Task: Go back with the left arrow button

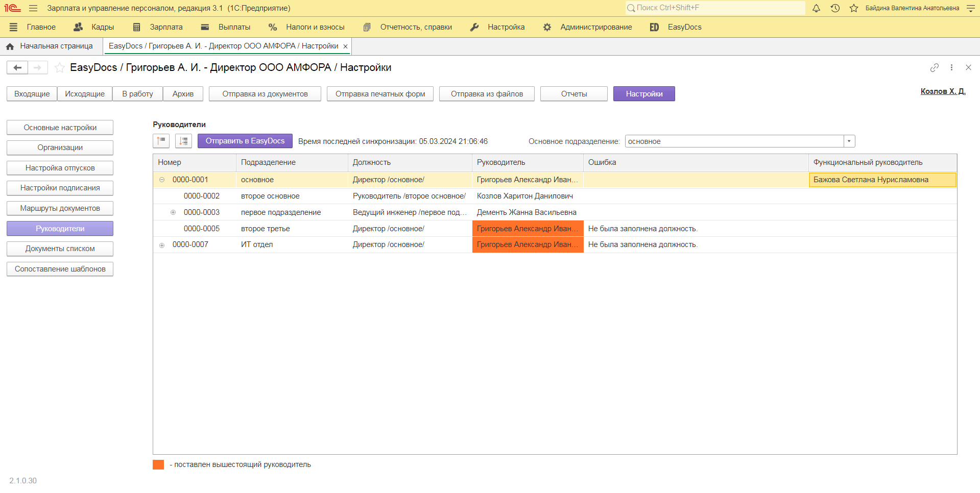Action: point(17,67)
